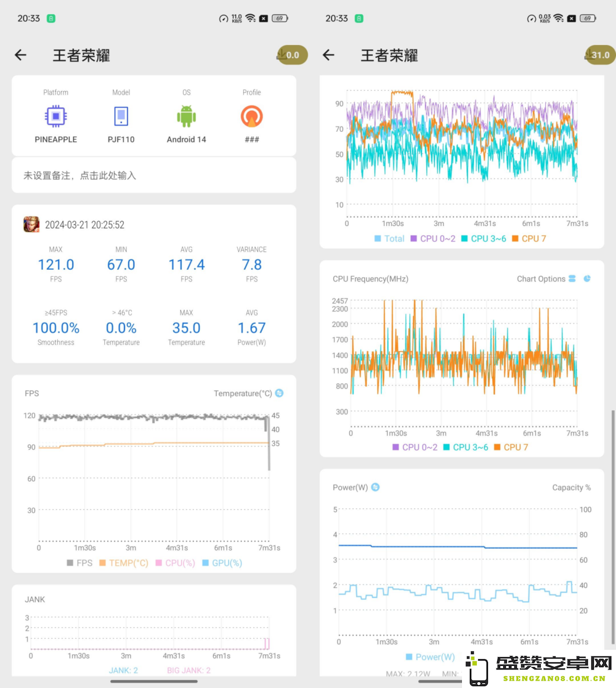Tap the Capacity % axis label
Screen dimensions: 616x688
[x=571, y=487]
